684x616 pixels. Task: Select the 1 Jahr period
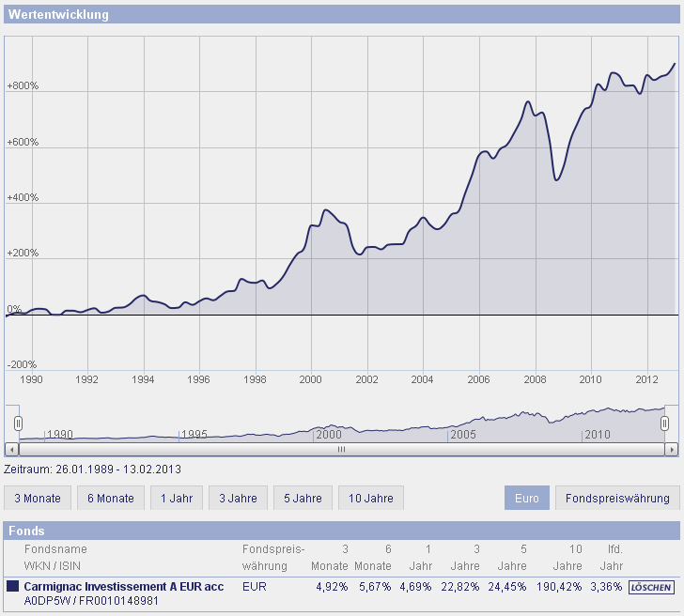(x=177, y=498)
